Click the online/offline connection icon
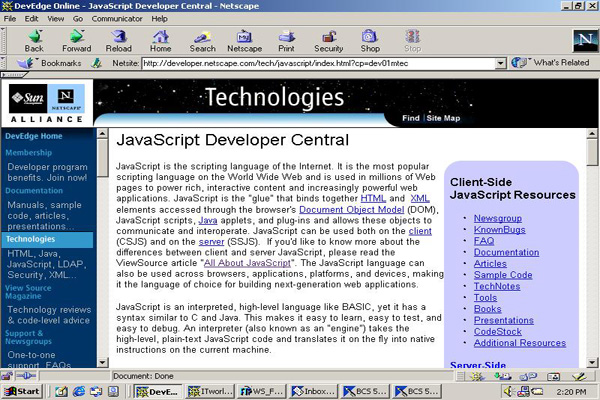The width and height of the screenshot is (600, 400). (x=26, y=376)
